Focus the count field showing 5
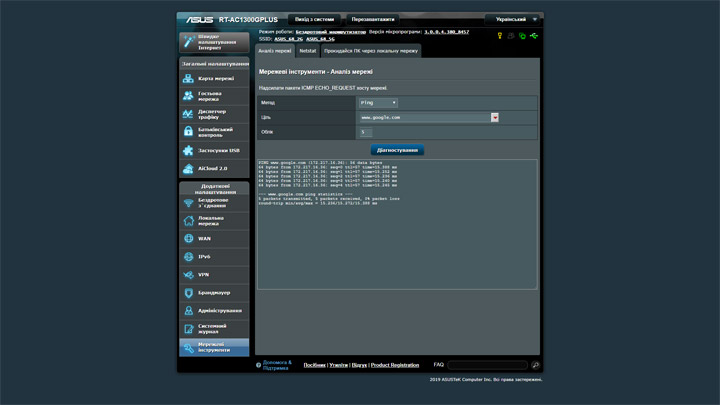 (366, 132)
